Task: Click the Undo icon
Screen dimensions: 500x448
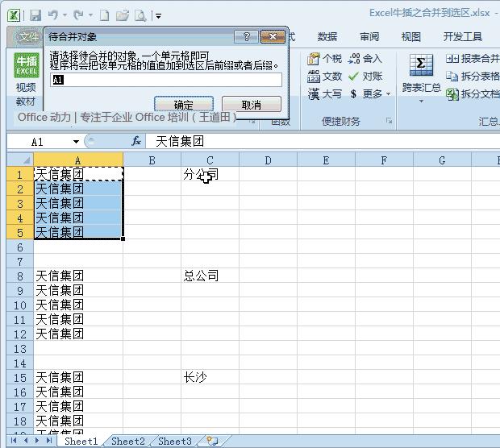Action: point(53,15)
